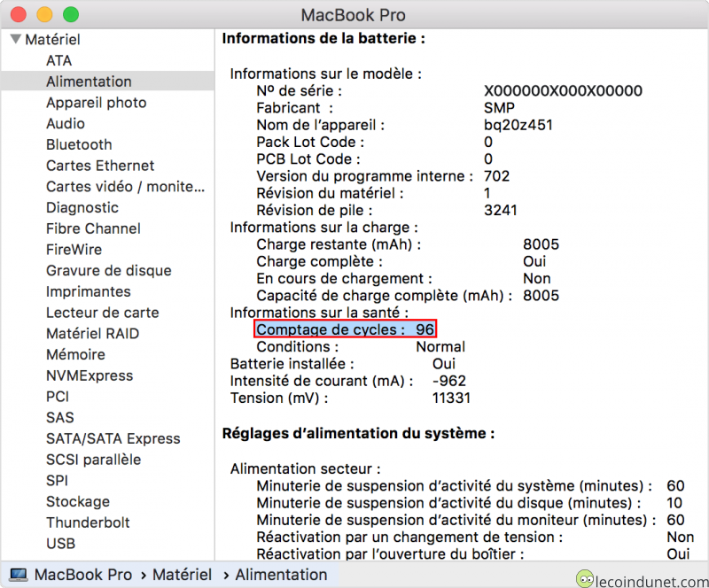Select Thunderbolt in the sidebar

(x=88, y=522)
